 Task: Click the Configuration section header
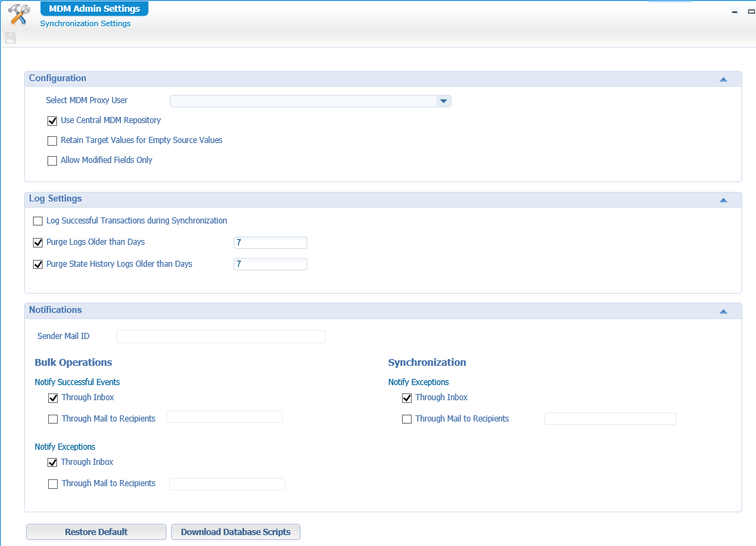coord(383,78)
